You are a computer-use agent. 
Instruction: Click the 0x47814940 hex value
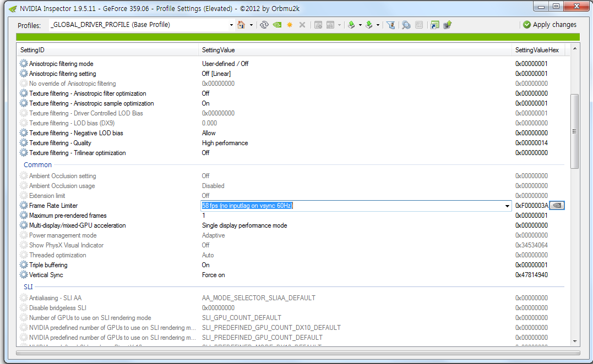tap(531, 275)
